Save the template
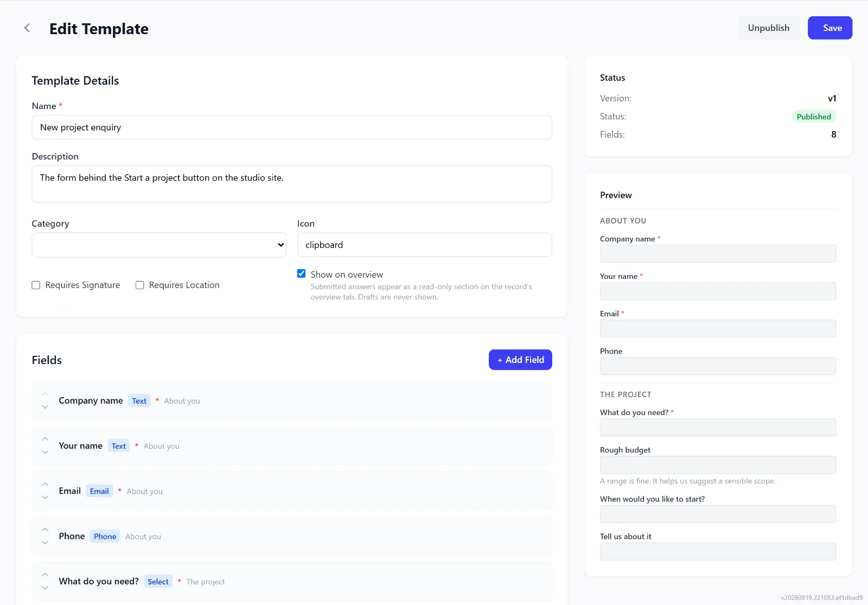Image resolution: width=868 pixels, height=605 pixels. pyautogui.click(x=830, y=28)
